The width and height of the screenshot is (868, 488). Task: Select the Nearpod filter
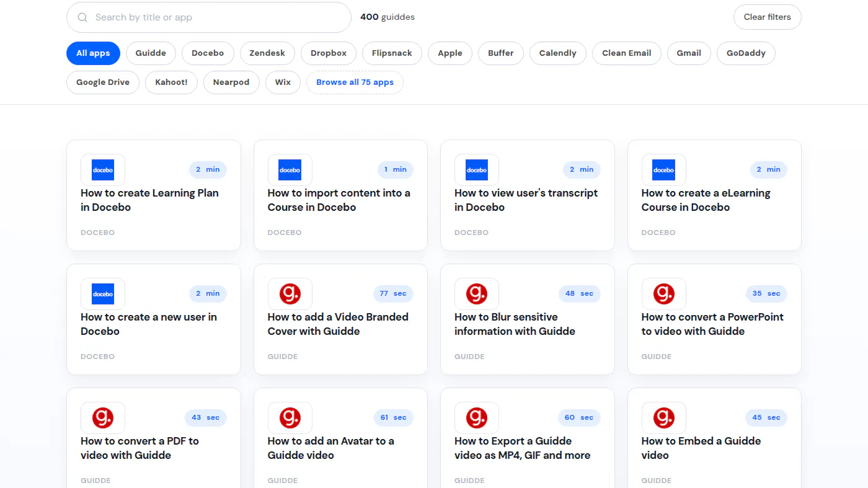pos(231,82)
